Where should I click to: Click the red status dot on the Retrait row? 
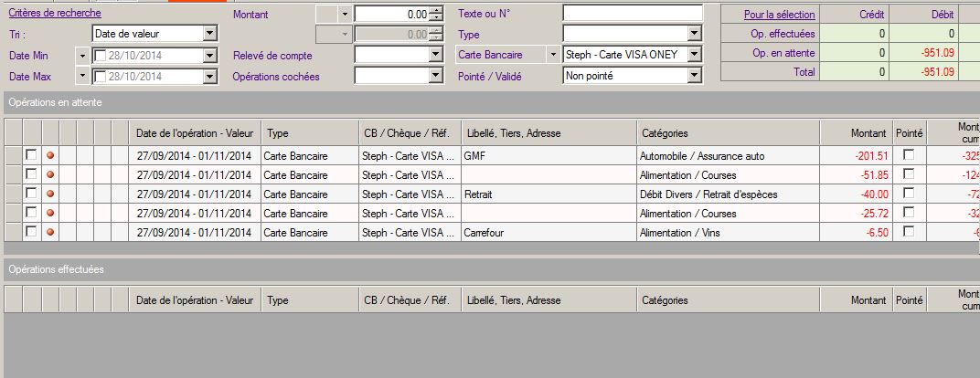[50, 194]
